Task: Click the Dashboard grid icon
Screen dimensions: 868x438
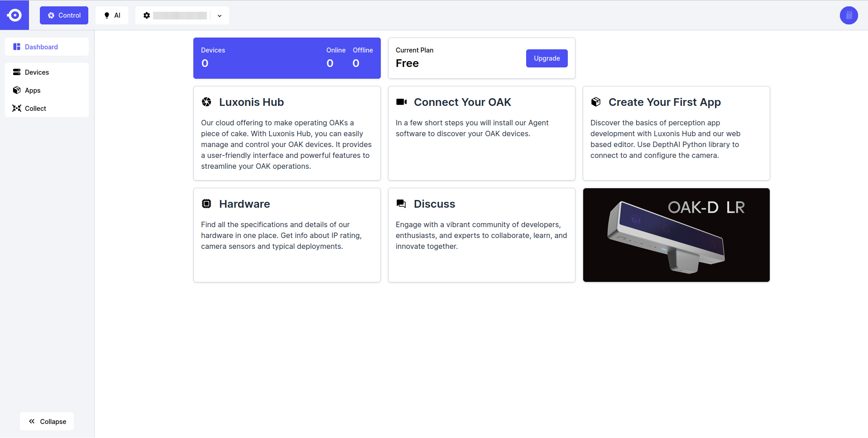Action: click(17, 47)
